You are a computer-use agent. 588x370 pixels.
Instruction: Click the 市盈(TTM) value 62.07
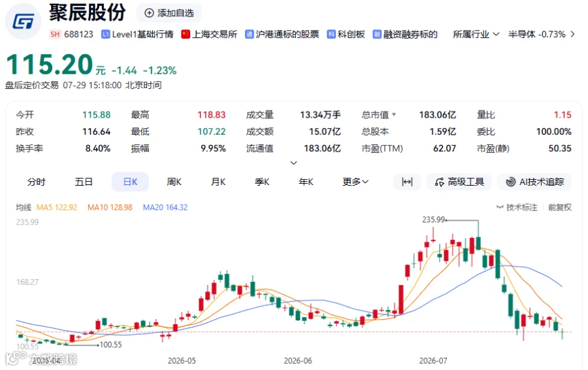(x=444, y=148)
